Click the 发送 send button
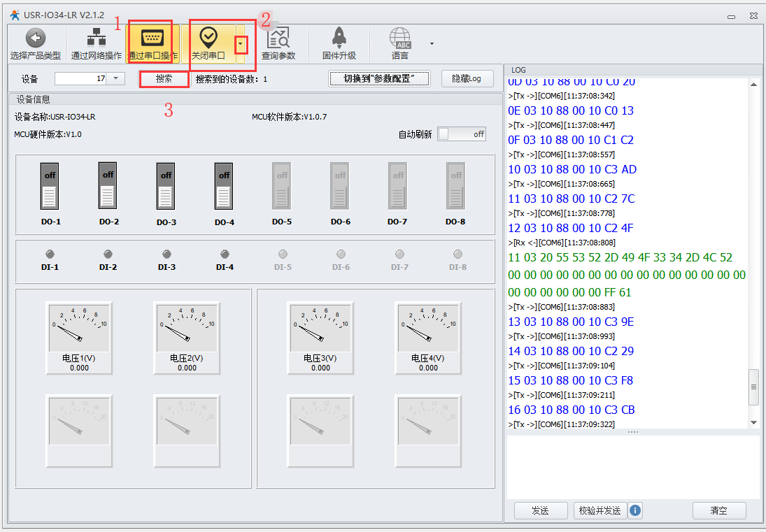766x532 pixels. pyautogui.click(x=540, y=510)
